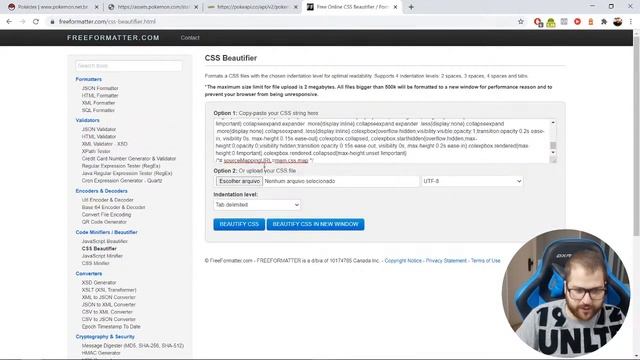The image size is (640, 360).
Task: Open CSV to JSON Converter link
Action: tap(109, 319)
